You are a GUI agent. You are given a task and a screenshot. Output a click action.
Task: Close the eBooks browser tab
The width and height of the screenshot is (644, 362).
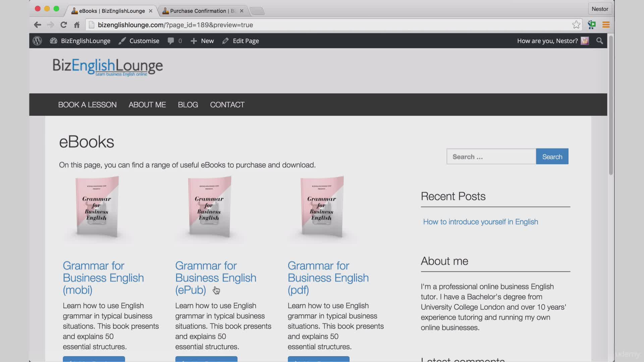point(151,11)
